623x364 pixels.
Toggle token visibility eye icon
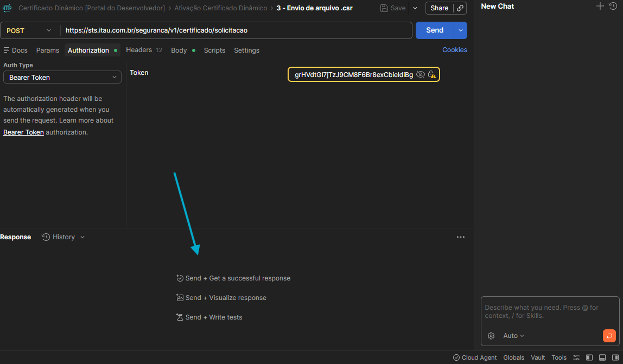pos(420,75)
